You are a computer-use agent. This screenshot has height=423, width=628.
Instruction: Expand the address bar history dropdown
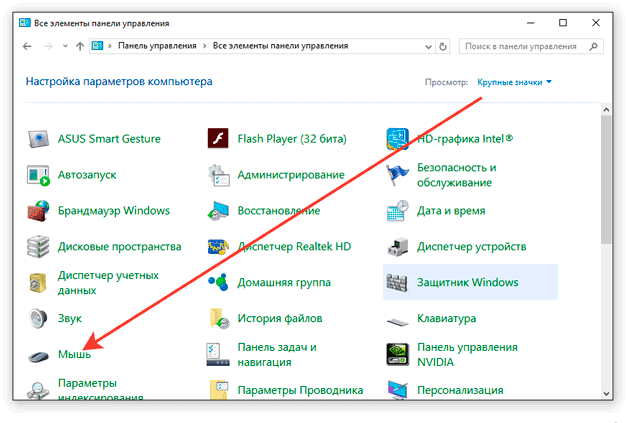click(428, 46)
